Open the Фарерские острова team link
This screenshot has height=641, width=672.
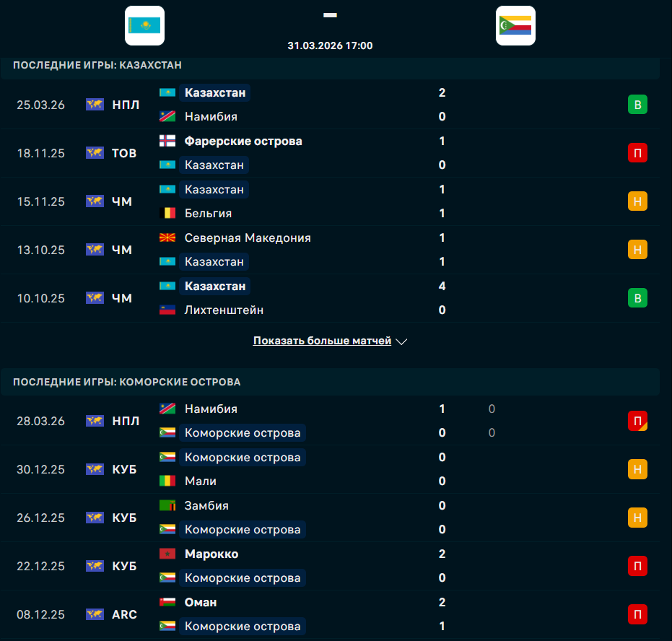click(243, 141)
